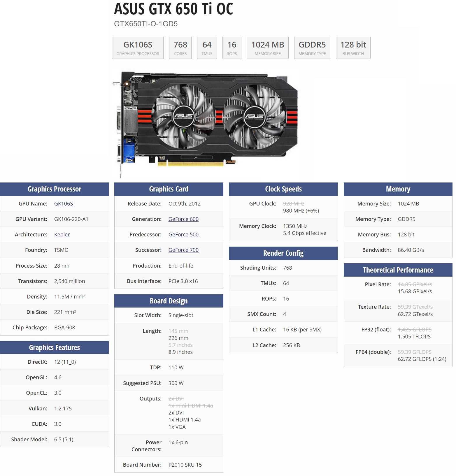Click the 2,540 million transistors value
This screenshot has height=476, width=456.
pos(70,281)
